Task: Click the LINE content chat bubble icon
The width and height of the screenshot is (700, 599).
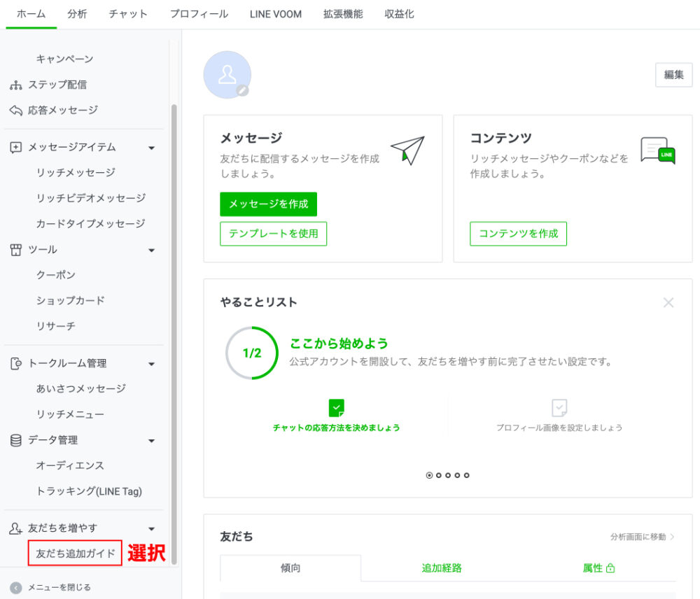Action: [657, 150]
